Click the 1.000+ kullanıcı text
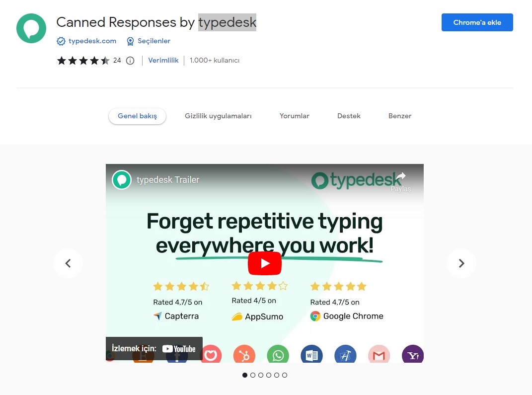Viewport: 532px width, 395px height. coord(215,61)
